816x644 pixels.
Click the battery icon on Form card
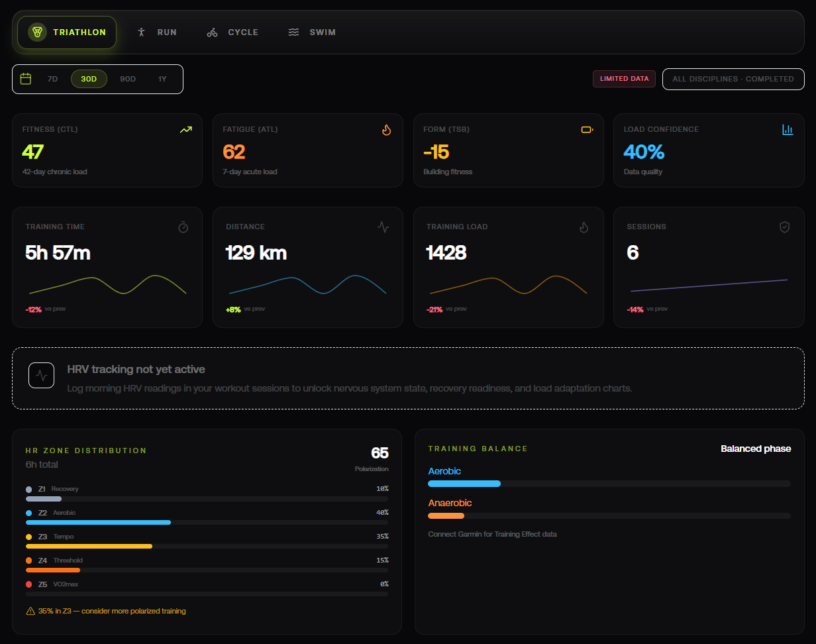587,130
